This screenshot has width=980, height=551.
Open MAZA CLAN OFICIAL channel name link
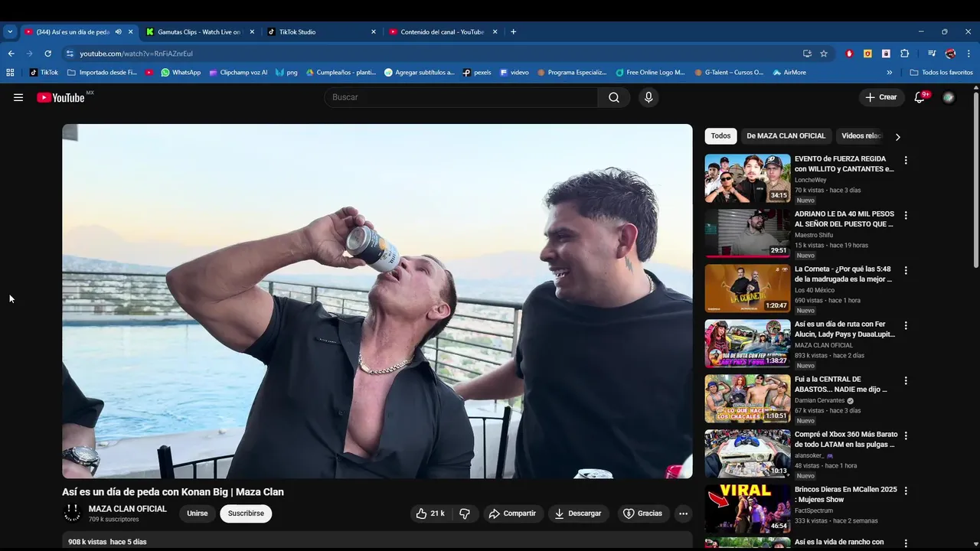(128, 509)
